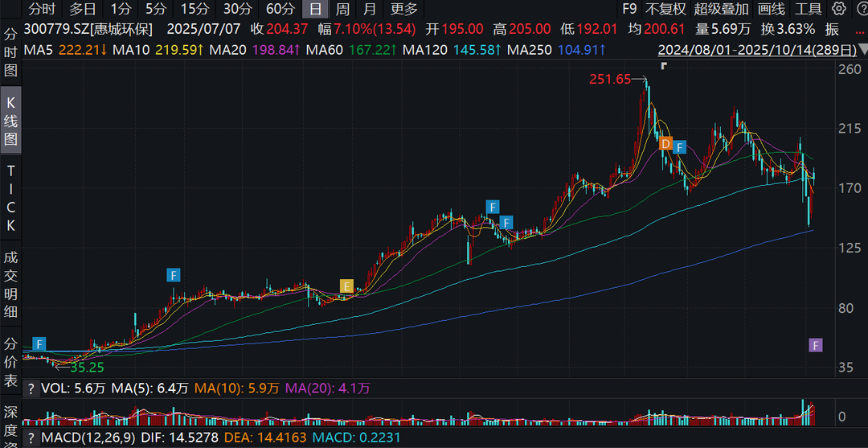Click the orange D dividend marker on chart
This screenshot has width=868, height=448.
(x=665, y=145)
